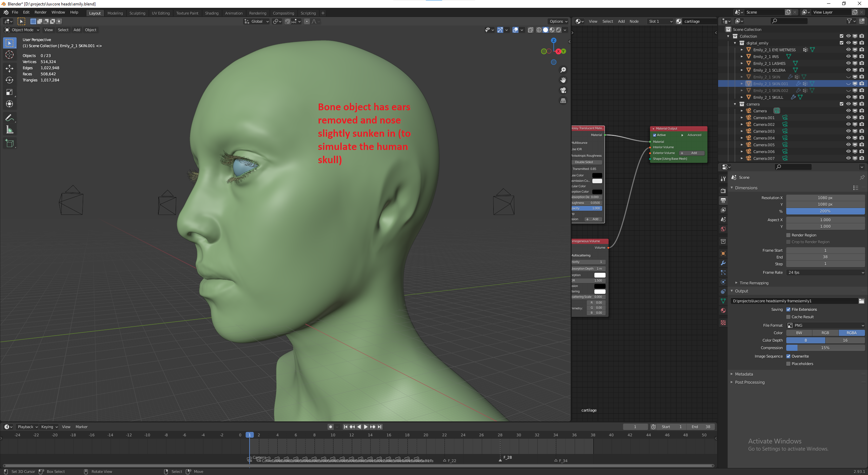Enable the Render Region checkbox
Image resolution: width=868 pixels, height=475 pixels.
click(788, 235)
